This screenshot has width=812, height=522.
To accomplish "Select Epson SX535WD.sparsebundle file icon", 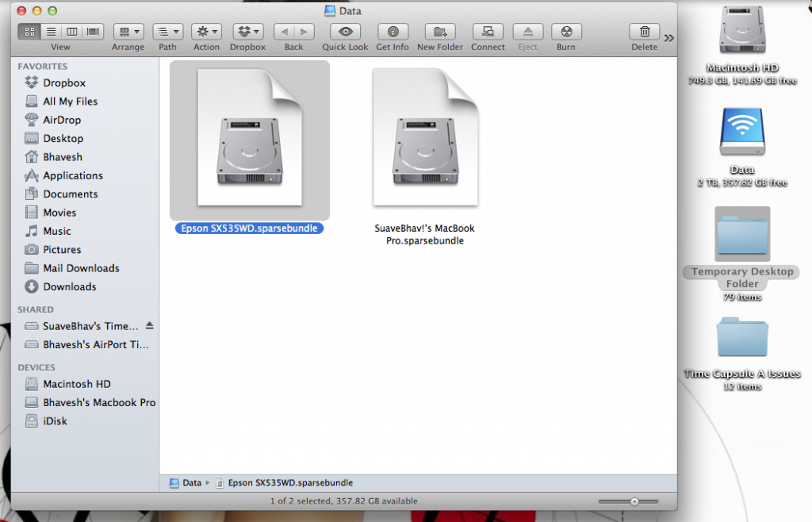I will click(x=250, y=138).
